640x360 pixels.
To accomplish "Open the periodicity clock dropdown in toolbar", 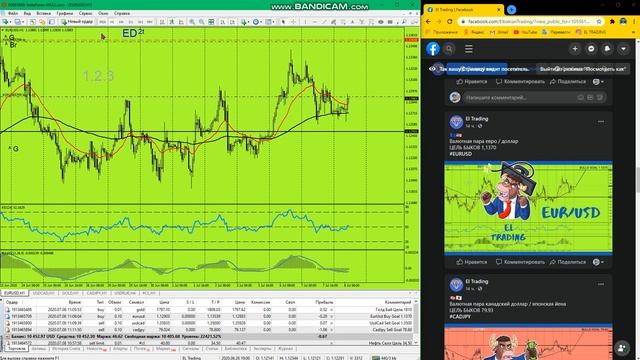I will tap(258, 22).
